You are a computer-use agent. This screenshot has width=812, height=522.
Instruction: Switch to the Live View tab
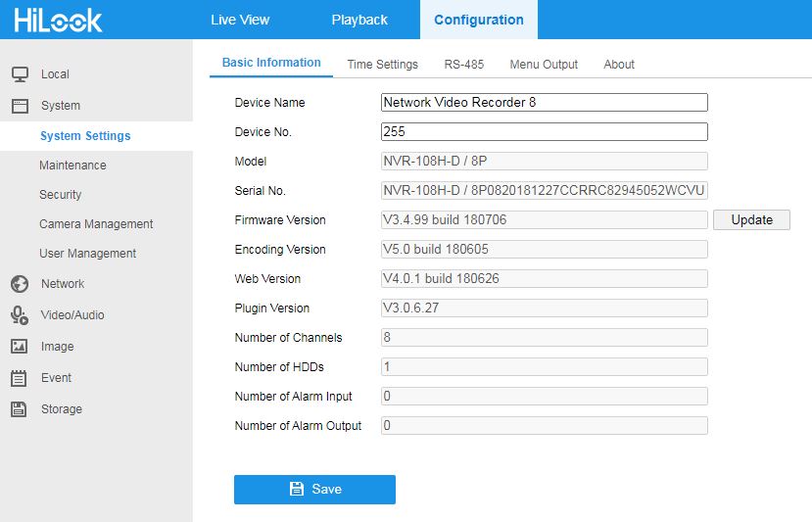[240, 20]
